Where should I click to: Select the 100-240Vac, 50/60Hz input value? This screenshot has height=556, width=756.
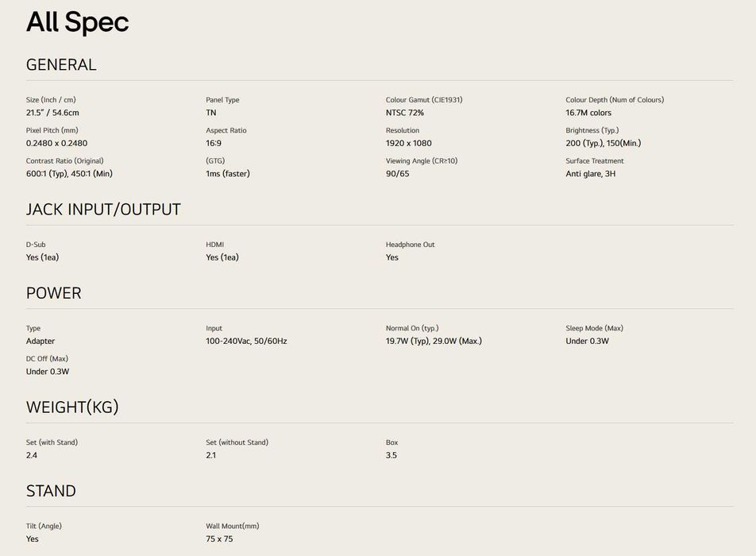(x=246, y=341)
